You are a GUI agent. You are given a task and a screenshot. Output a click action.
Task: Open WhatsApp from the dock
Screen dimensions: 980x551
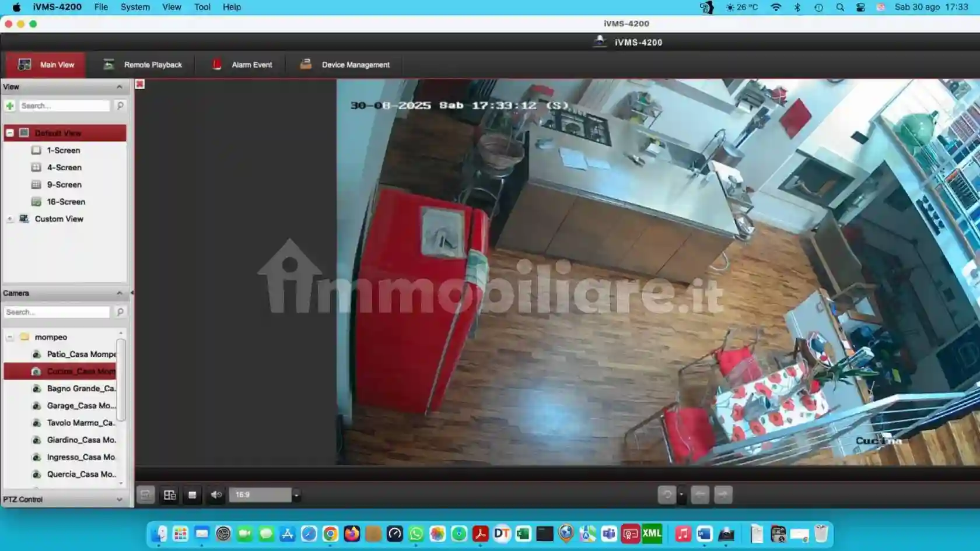point(416,534)
